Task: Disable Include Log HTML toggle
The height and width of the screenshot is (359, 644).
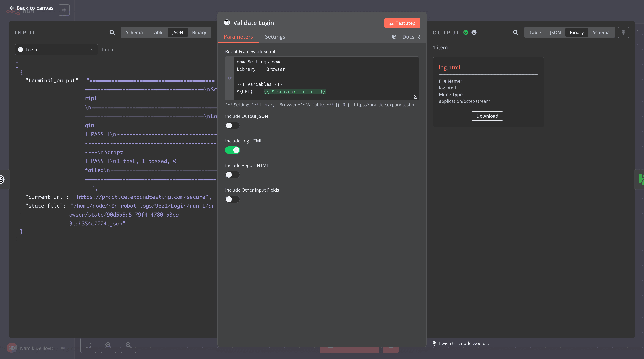Action: pos(232,150)
